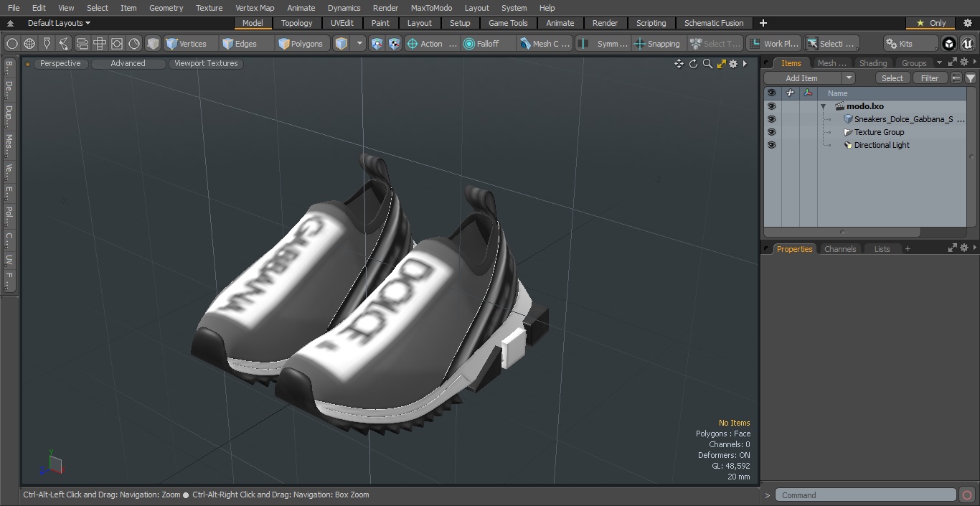Select the circle selection mode icon
Screen dimensions: 980x506
click(x=11, y=44)
